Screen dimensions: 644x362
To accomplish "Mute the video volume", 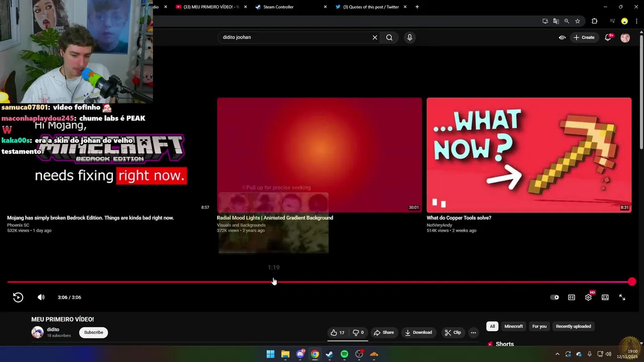I will tap(41, 297).
